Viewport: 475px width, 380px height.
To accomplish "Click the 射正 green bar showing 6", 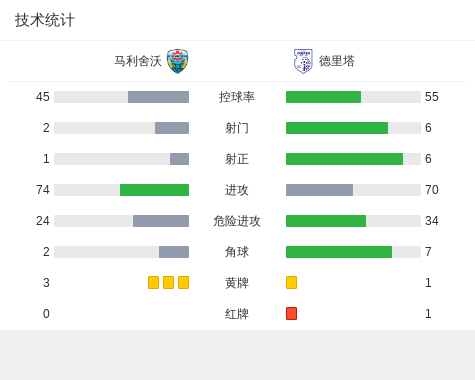I will pyautogui.click(x=344, y=159).
